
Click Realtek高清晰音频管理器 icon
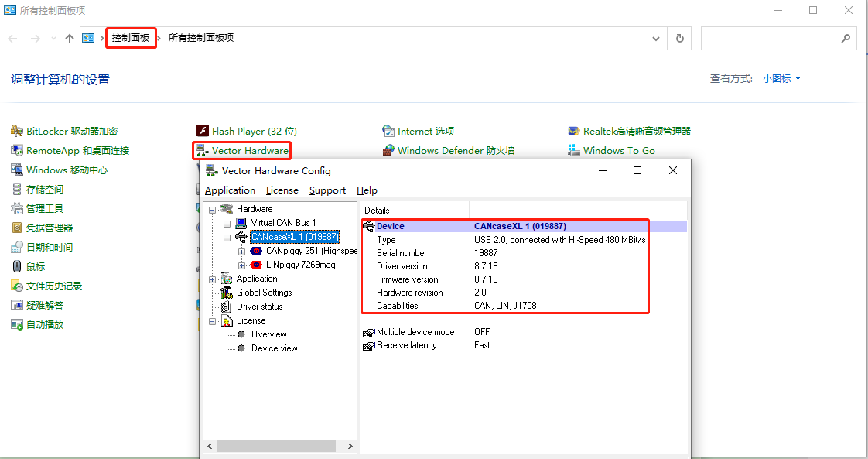(574, 132)
